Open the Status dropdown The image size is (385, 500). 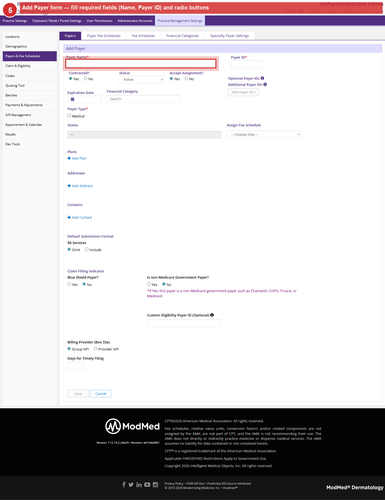[x=142, y=79]
